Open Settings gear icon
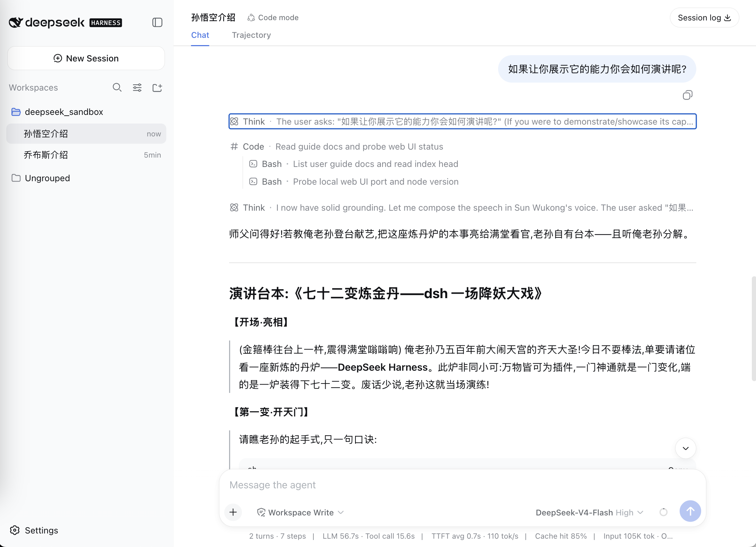Screen dimensions: 756x547 (15, 530)
